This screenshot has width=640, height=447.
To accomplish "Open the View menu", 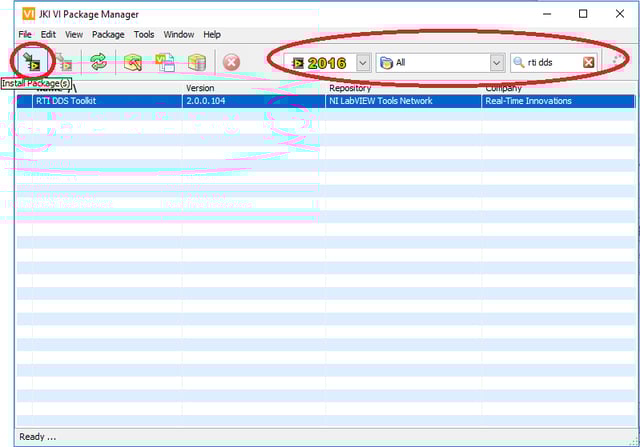I will point(74,35).
